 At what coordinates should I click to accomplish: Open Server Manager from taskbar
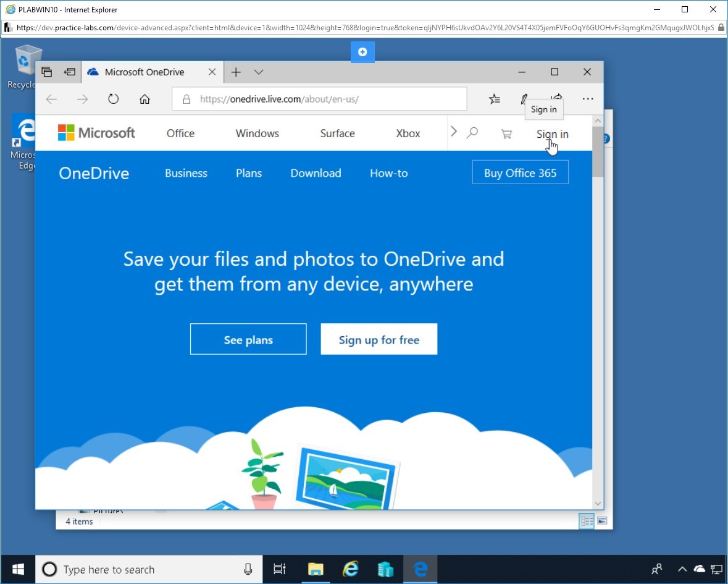tap(385, 569)
